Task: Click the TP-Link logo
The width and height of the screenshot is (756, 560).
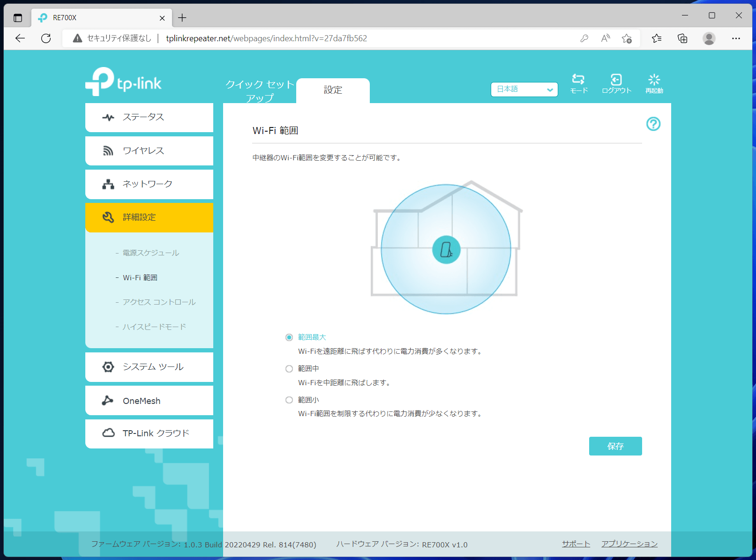Action: pyautogui.click(x=123, y=82)
